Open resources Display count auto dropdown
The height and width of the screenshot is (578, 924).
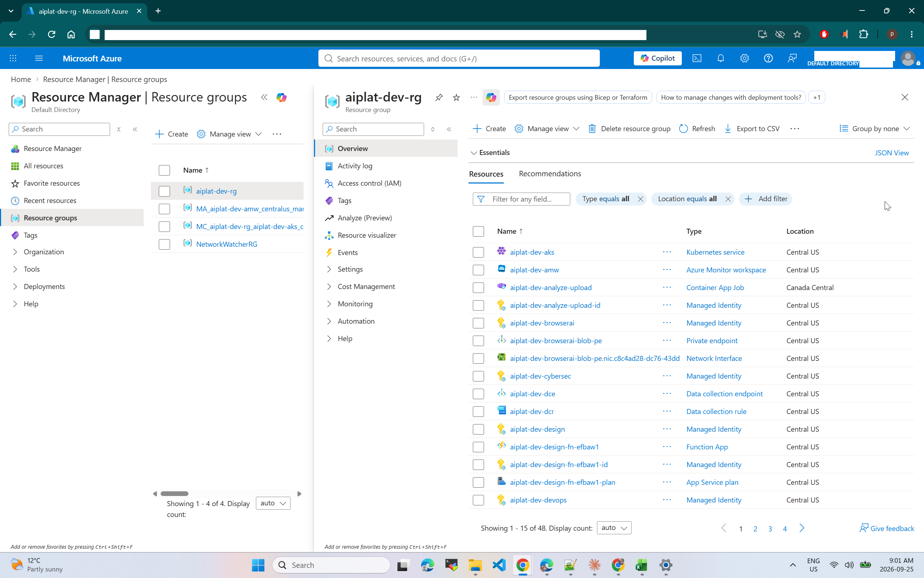(x=614, y=528)
